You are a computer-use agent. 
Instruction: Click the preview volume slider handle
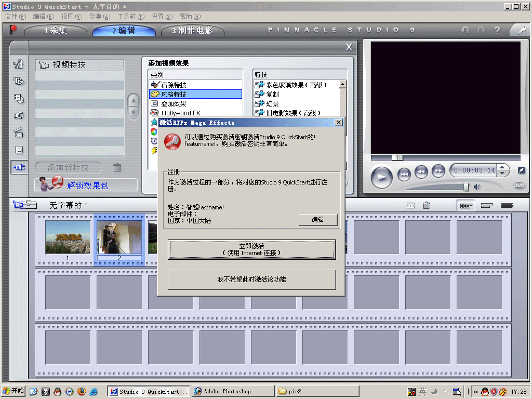click(x=466, y=187)
